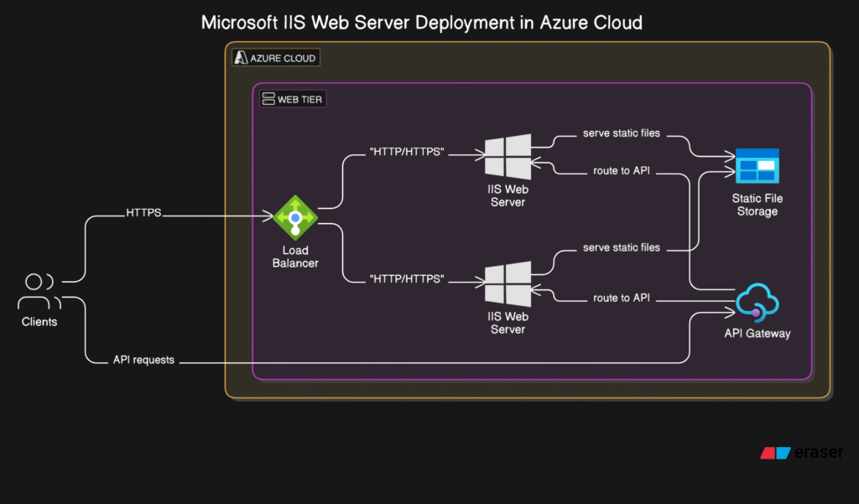Viewport: 859px width, 504px height.
Task: Click the API requests connection label
Action: (143, 360)
